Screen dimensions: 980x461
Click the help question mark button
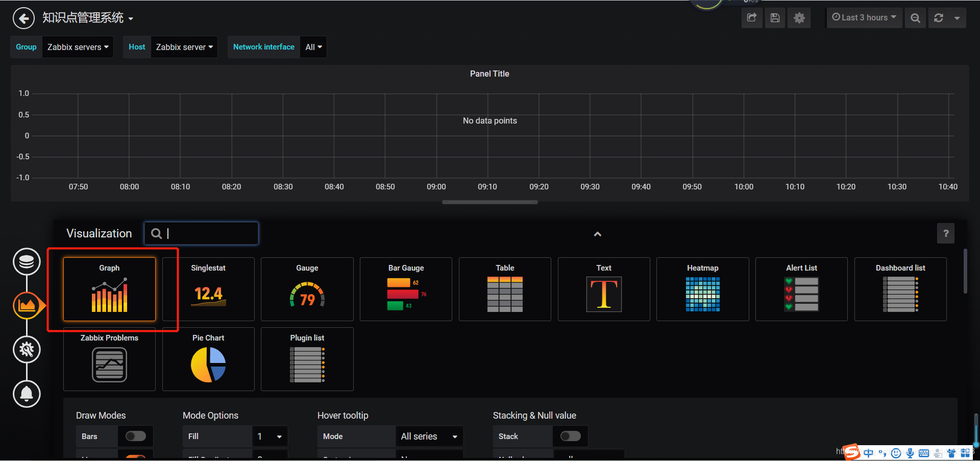pos(946,233)
